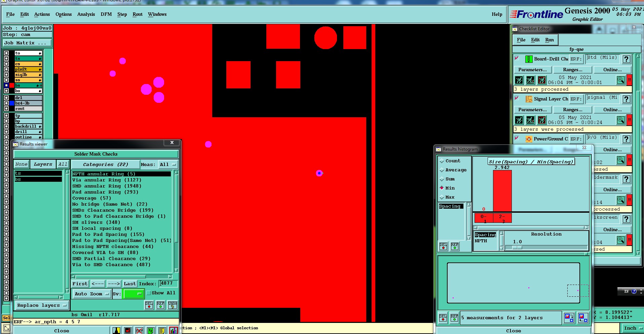
Task: Open Run menu in Checklist Editor
Action: click(550, 40)
